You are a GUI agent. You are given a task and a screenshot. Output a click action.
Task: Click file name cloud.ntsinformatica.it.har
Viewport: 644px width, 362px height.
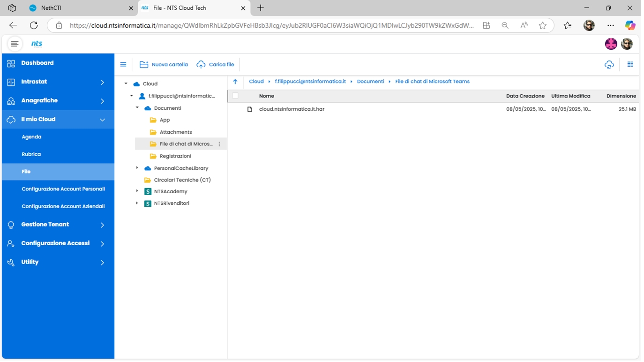(x=292, y=109)
